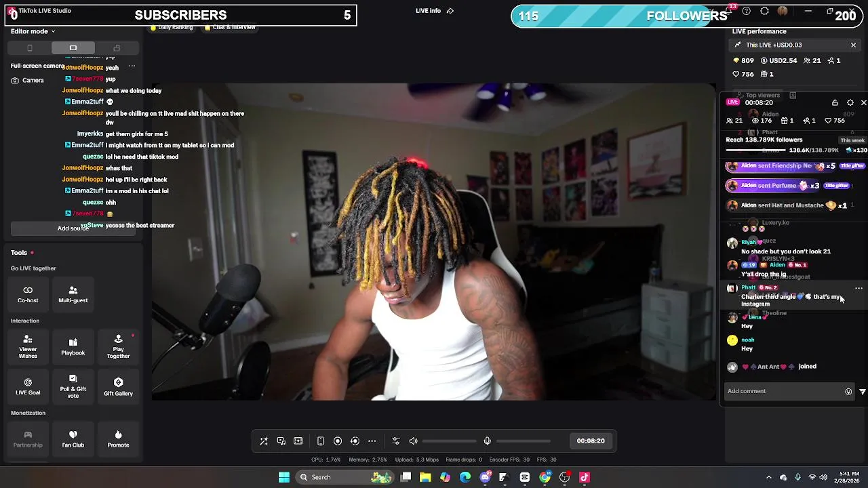The width and height of the screenshot is (868, 488).
Task: Click the noah username in chat
Action: click(x=747, y=340)
